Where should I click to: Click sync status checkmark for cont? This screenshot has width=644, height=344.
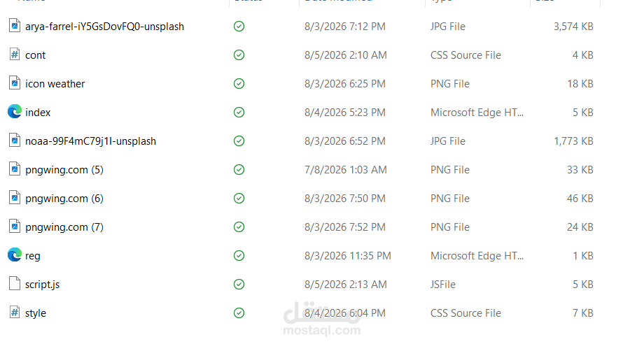point(239,55)
